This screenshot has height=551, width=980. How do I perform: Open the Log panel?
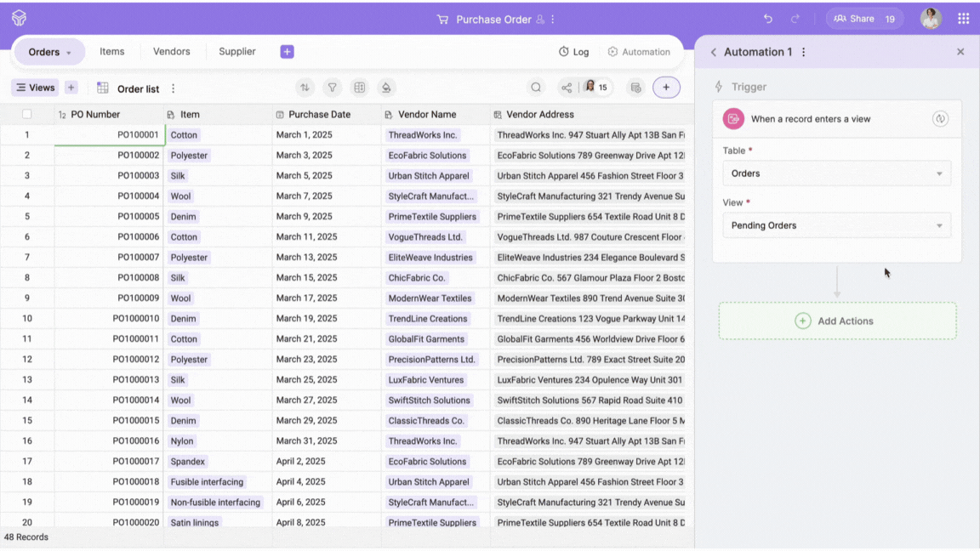point(573,52)
